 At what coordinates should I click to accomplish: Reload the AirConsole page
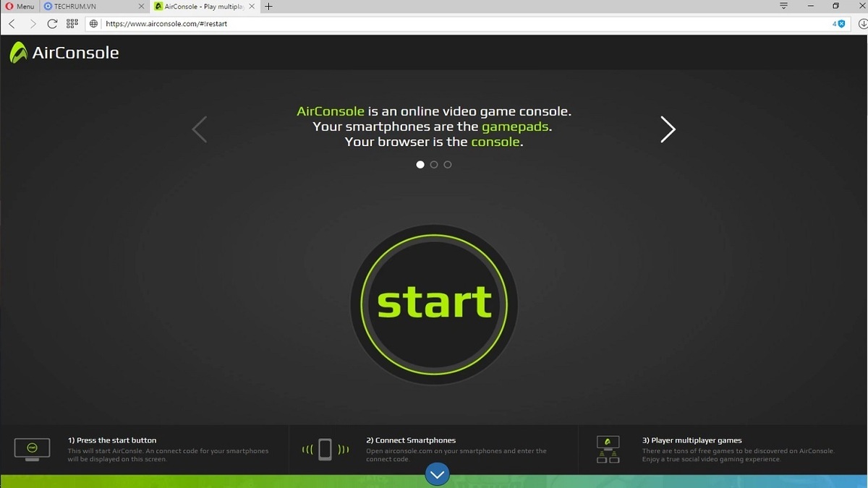pos(51,23)
